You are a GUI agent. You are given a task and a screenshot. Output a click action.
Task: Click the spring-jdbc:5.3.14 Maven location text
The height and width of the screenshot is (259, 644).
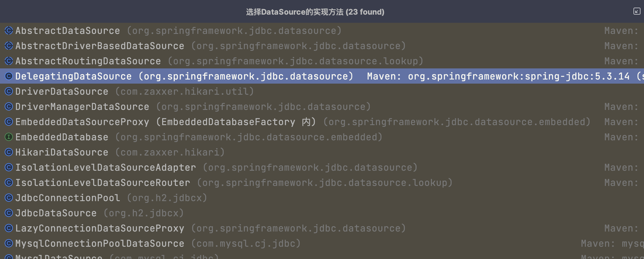point(519,76)
